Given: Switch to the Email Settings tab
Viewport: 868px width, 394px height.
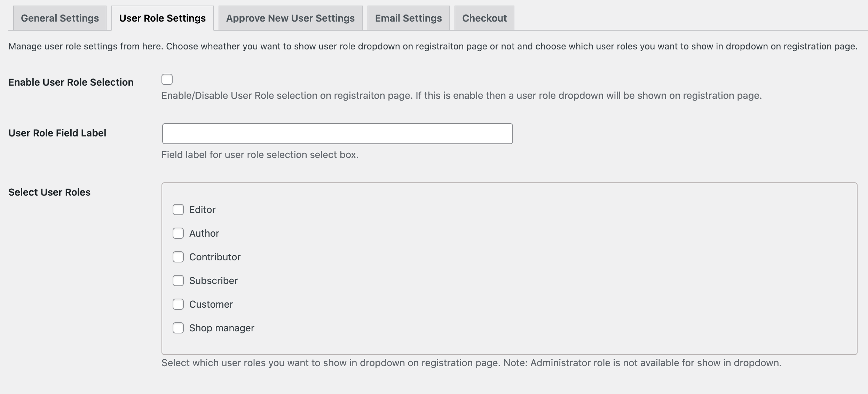Looking at the screenshot, I should coord(408,18).
